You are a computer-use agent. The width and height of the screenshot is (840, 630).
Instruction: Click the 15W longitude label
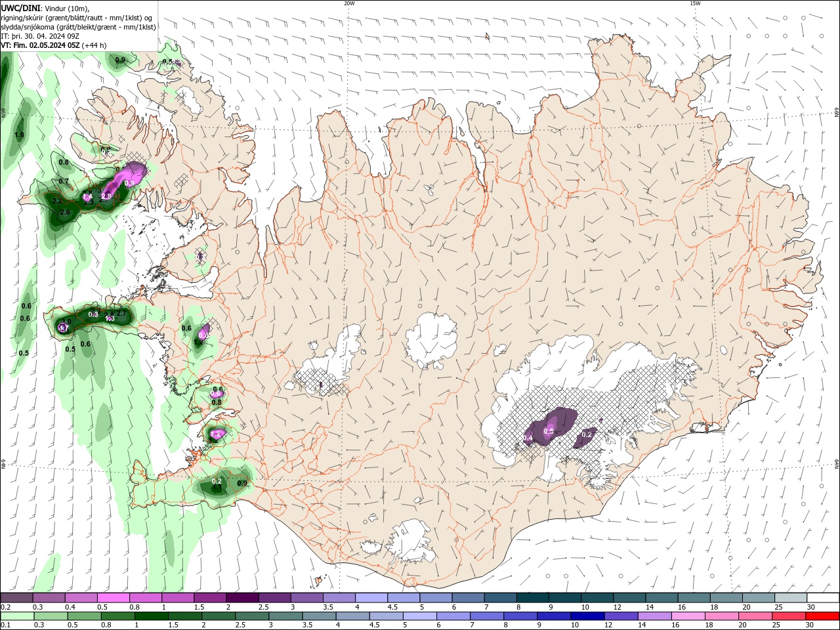click(695, 3)
